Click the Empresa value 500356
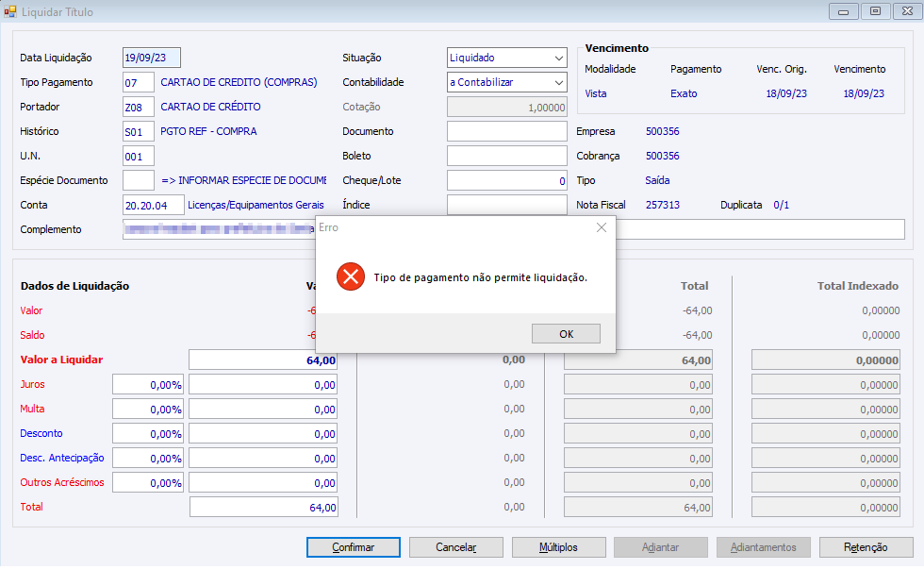The image size is (924, 569). click(x=662, y=131)
